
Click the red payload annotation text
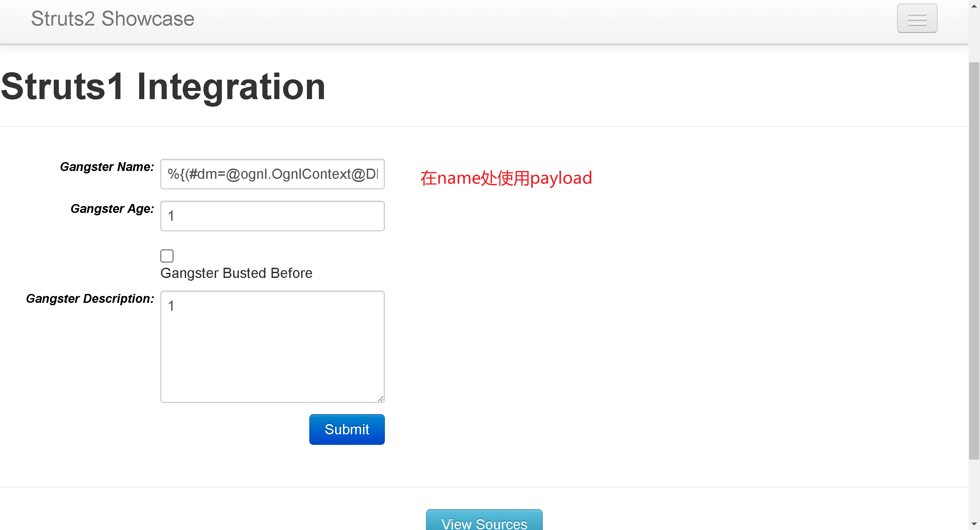point(506,178)
